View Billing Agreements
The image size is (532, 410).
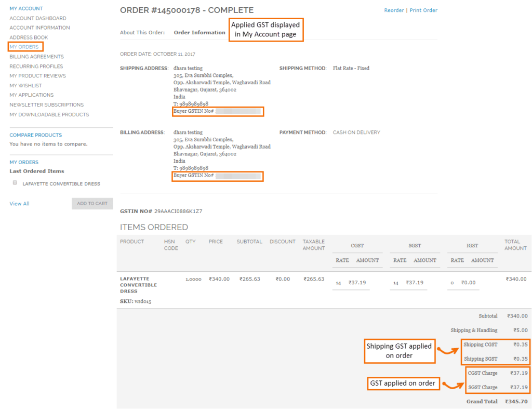coord(36,57)
